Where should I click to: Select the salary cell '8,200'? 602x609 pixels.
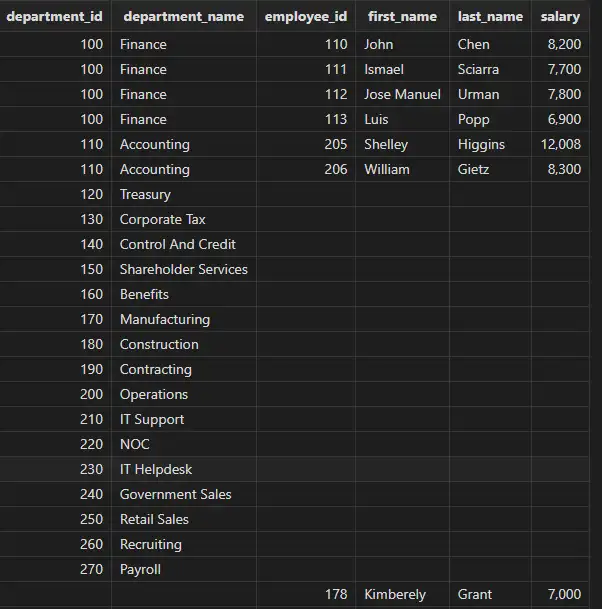[560, 44]
